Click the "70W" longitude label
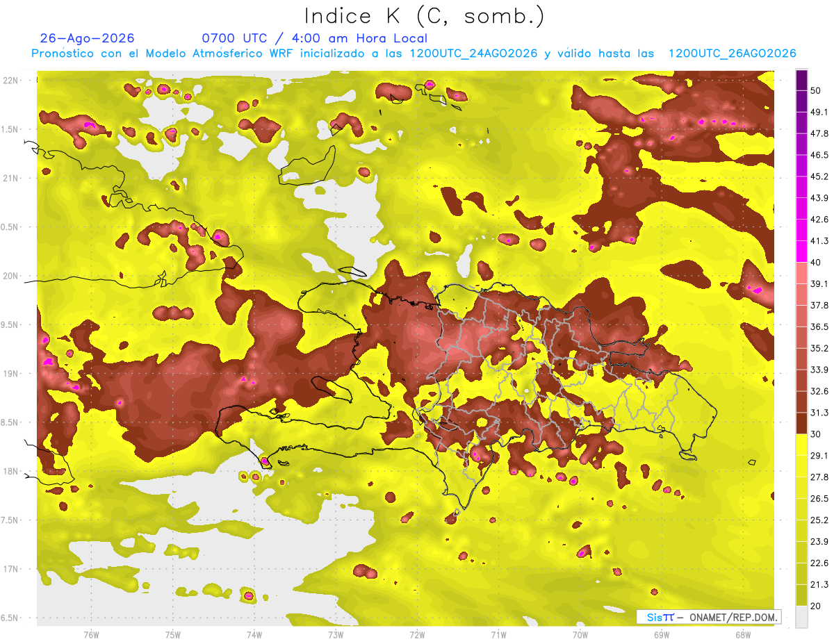This screenshot has width=834, height=644. (580, 634)
